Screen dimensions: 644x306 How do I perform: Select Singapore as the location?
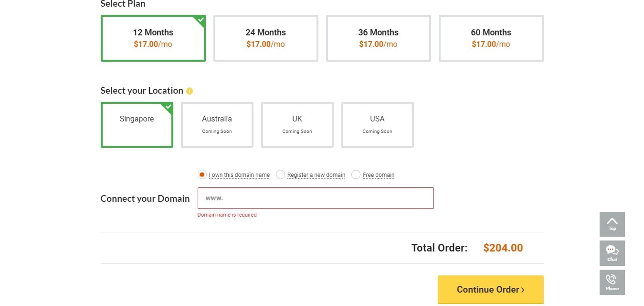point(137,125)
